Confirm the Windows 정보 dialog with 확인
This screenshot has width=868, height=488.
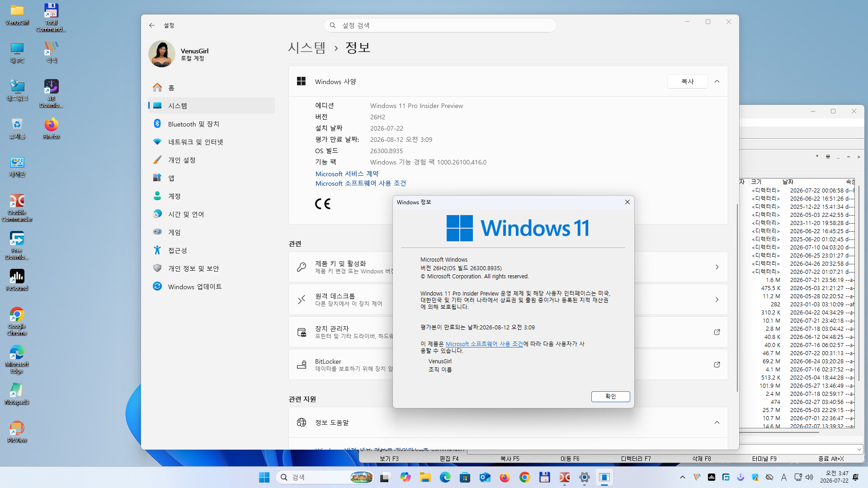(x=610, y=396)
